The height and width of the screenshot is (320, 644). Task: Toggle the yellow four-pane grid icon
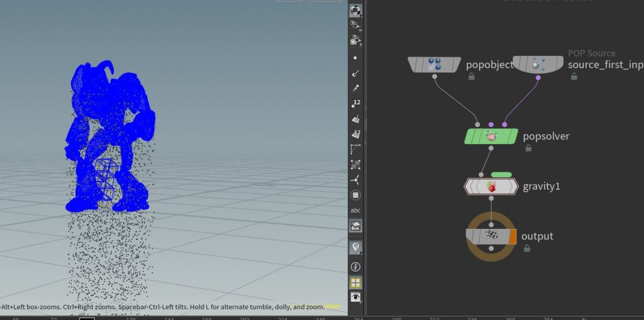356,283
